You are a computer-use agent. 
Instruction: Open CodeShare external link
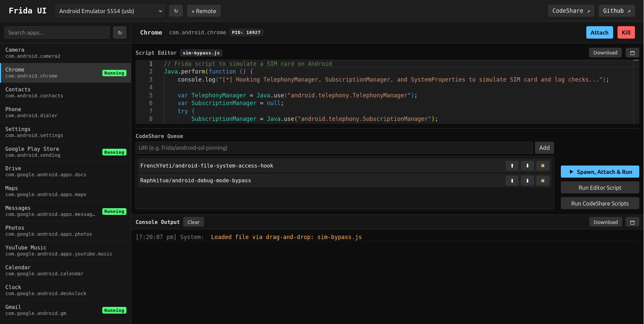click(x=571, y=11)
